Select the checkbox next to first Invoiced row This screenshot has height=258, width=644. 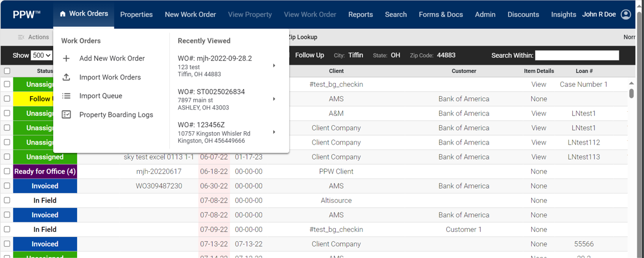(7, 186)
